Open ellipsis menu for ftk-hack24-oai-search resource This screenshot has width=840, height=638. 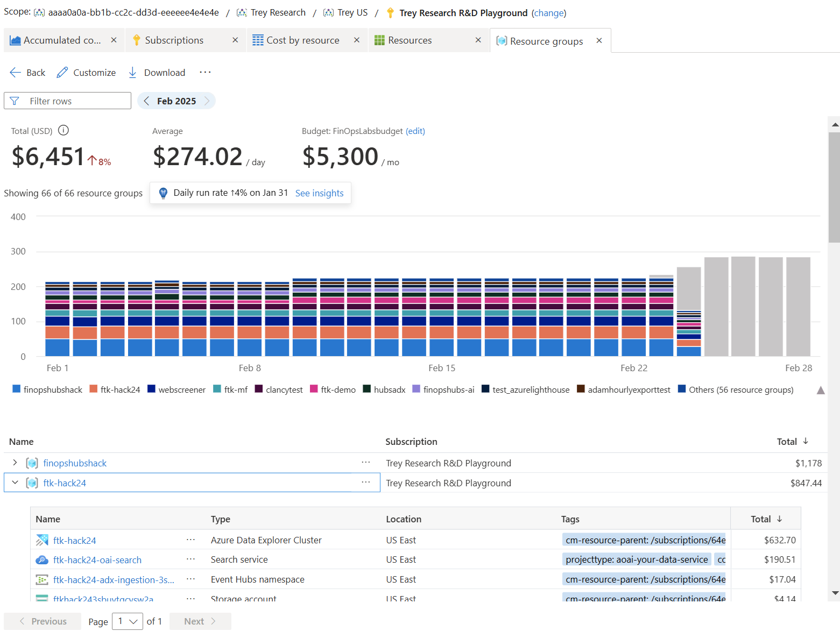190,559
